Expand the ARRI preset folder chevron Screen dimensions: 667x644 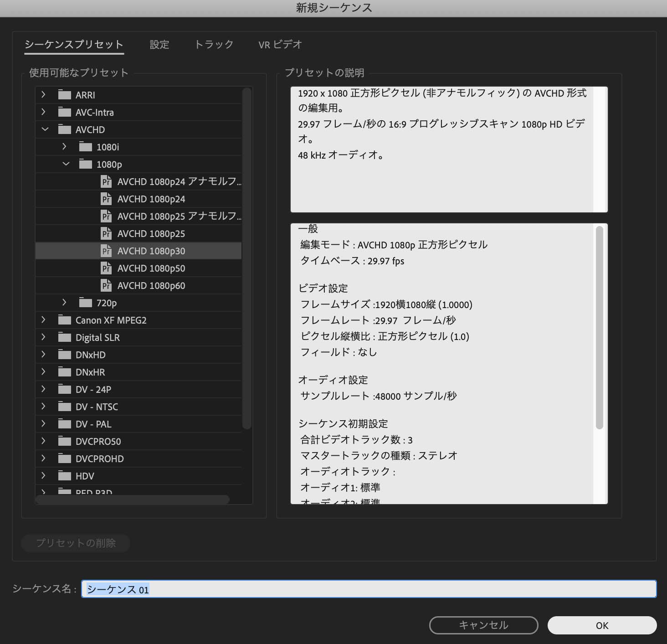[x=44, y=94]
